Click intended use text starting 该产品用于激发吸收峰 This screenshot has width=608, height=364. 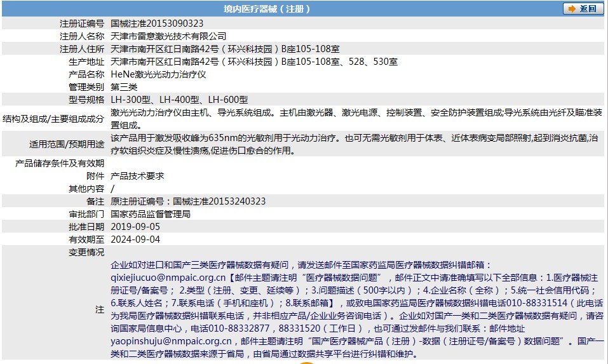354,144
